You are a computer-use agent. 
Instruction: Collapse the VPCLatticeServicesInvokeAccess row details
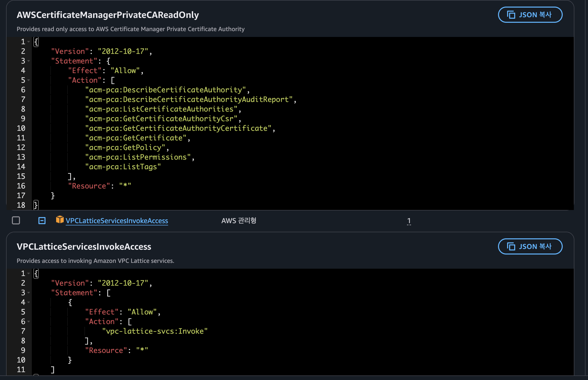click(42, 221)
